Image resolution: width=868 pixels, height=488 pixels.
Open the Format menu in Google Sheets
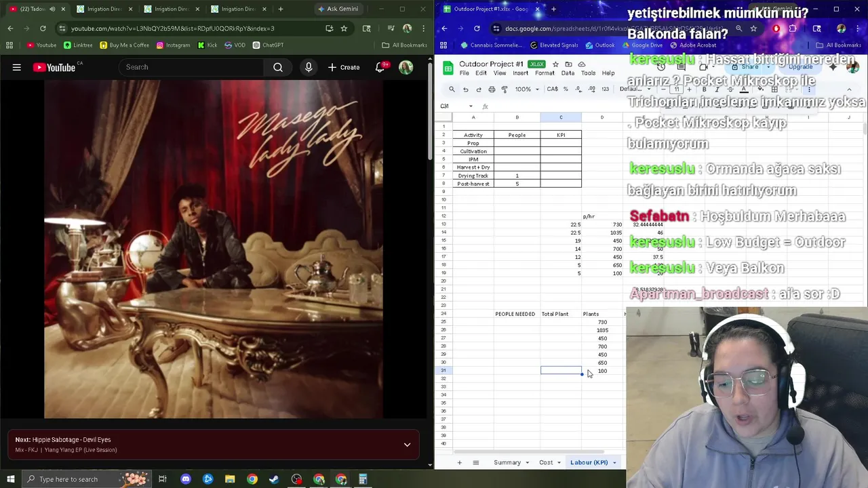[x=545, y=73]
